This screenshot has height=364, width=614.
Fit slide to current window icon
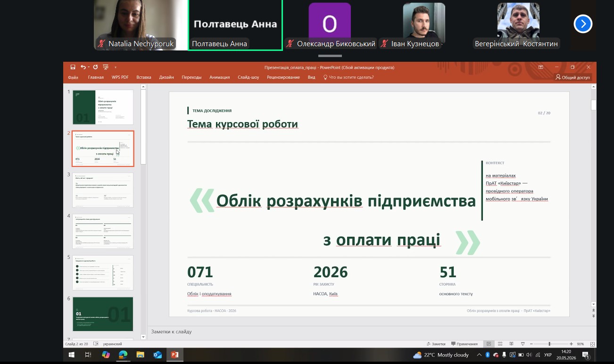[x=592, y=344]
